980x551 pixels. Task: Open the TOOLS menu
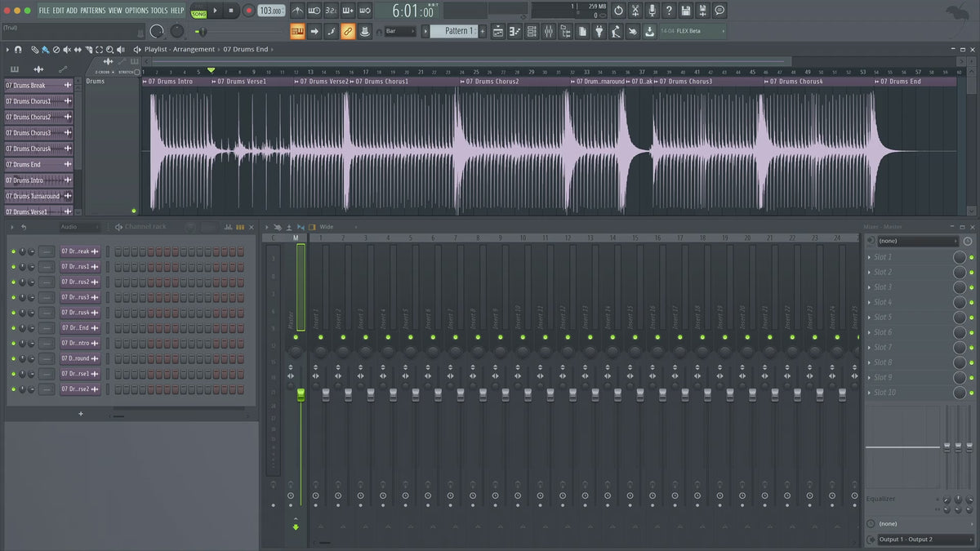pos(158,11)
